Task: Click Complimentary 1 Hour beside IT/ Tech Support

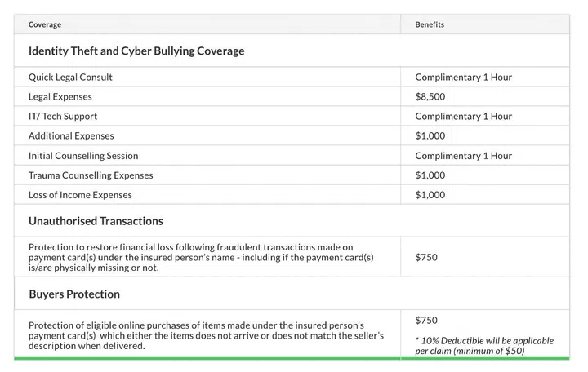Action: point(463,117)
